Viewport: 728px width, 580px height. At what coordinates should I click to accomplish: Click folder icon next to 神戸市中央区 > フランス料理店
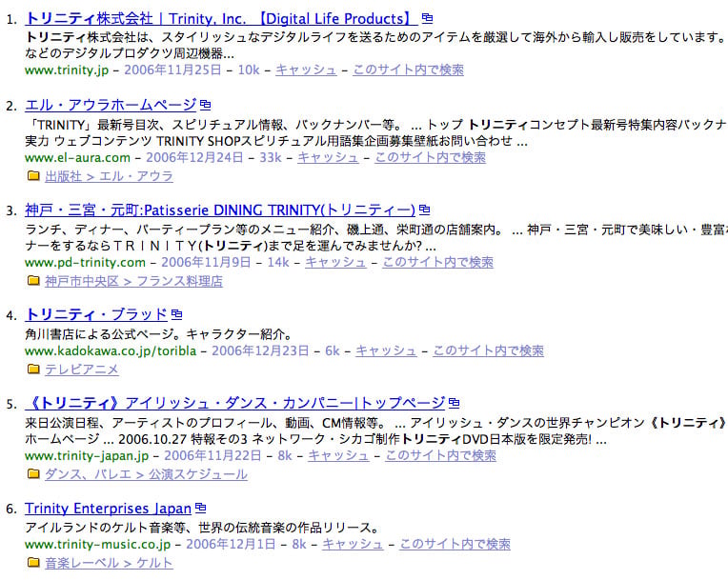(x=33, y=281)
